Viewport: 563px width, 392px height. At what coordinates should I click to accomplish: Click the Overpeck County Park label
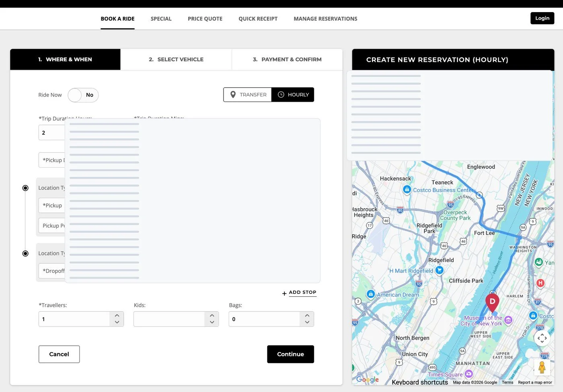tap(455, 215)
